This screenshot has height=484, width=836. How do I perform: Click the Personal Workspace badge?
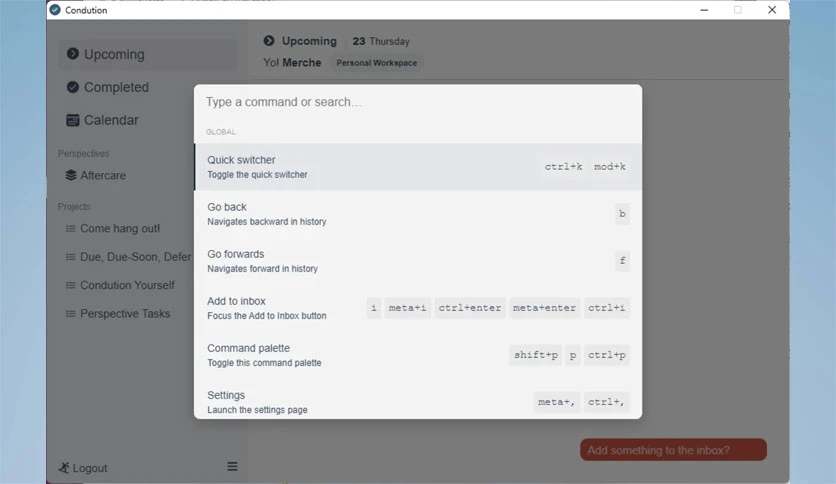click(x=376, y=63)
